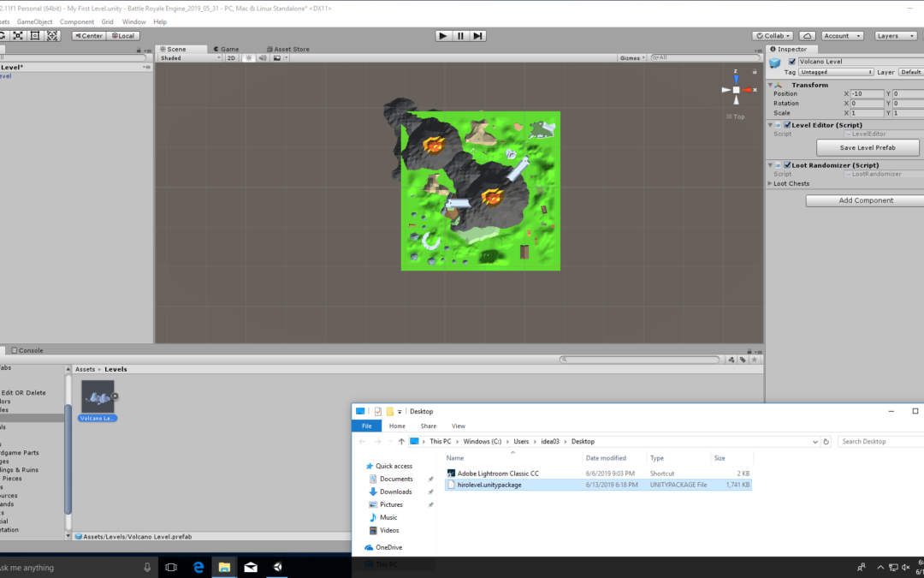924x578 pixels.
Task: Click OneDrive in Explorer sidebar
Action: click(388, 547)
